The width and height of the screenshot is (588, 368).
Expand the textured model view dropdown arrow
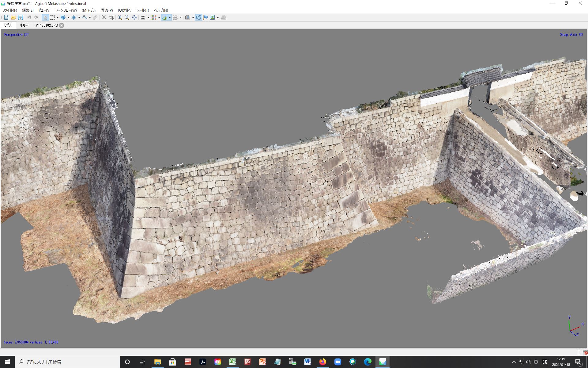tap(170, 17)
